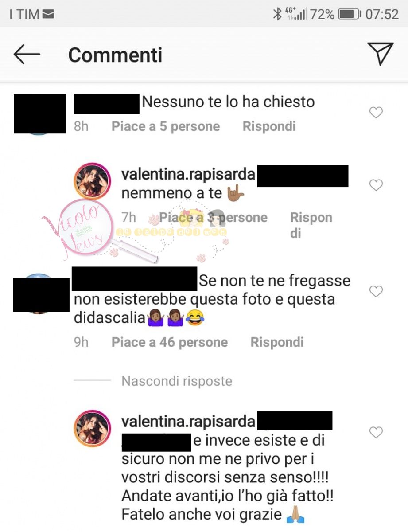The width and height of the screenshot is (408, 532).
Task: Tap valentina.rapisarda username in bottom reply
Action: [188, 421]
